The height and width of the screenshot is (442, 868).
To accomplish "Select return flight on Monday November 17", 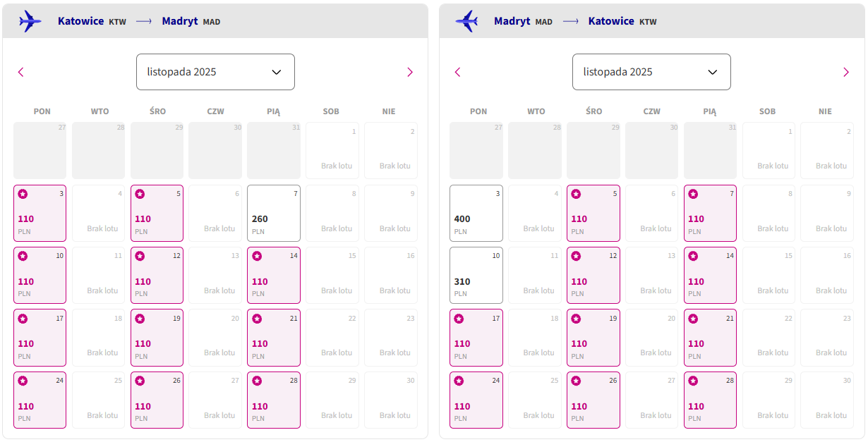I will [476, 338].
